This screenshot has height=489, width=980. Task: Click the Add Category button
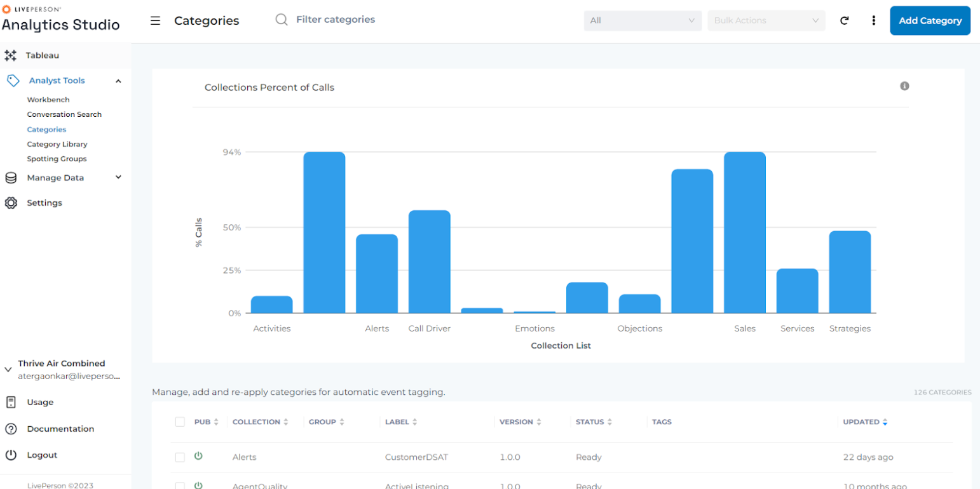pyautogui.click(x=930, y=20)
